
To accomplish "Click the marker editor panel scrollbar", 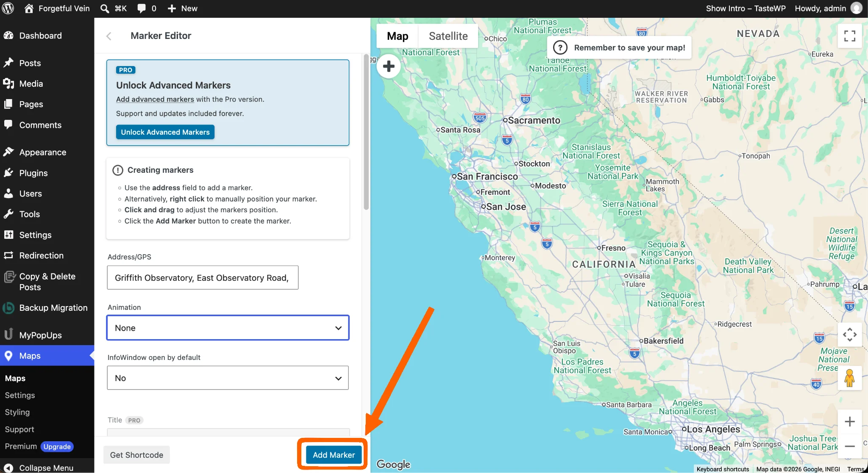I will click(366, 132).
